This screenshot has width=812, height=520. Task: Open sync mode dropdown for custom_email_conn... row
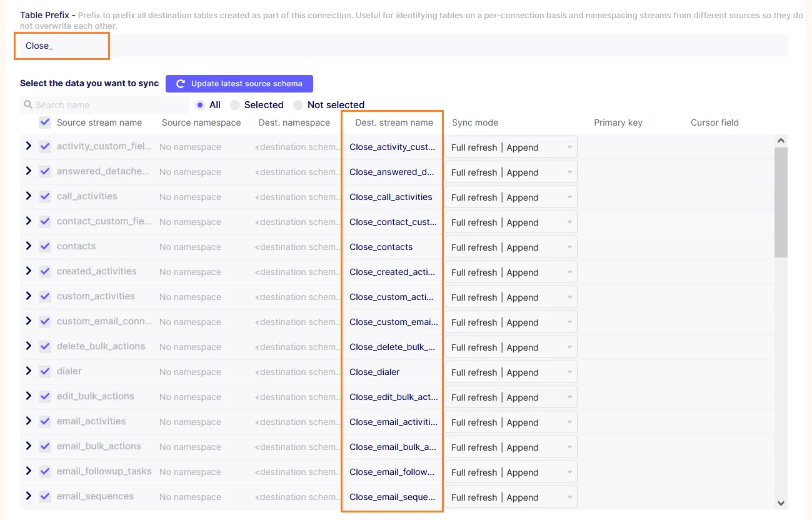coord(511,322)
